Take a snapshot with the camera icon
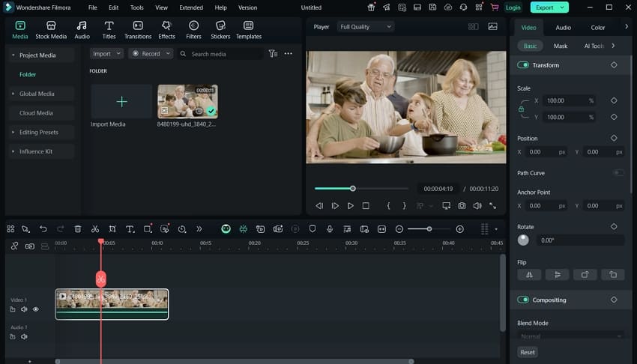The image size is (637, 364). point(462,206)
